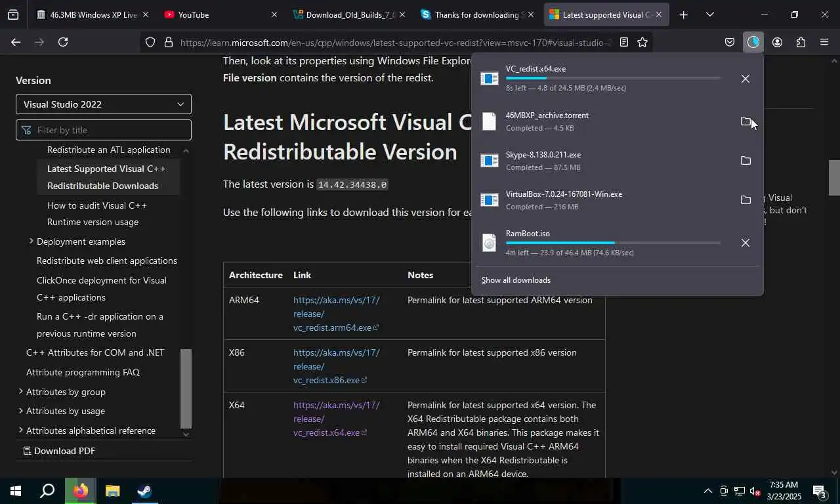Expand Attributes by group section
840x504 pixels.
tap(20, 392)
